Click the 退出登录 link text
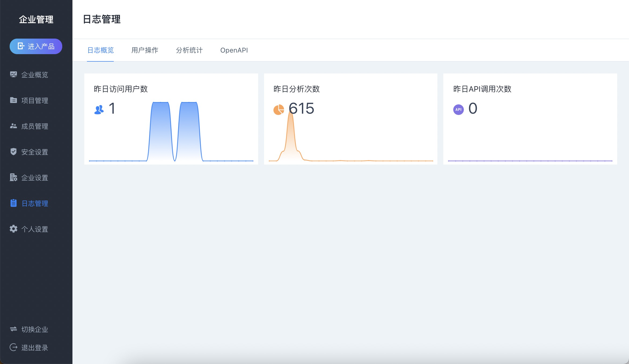Viewport: 629px width, 364px height. [35, 348]
